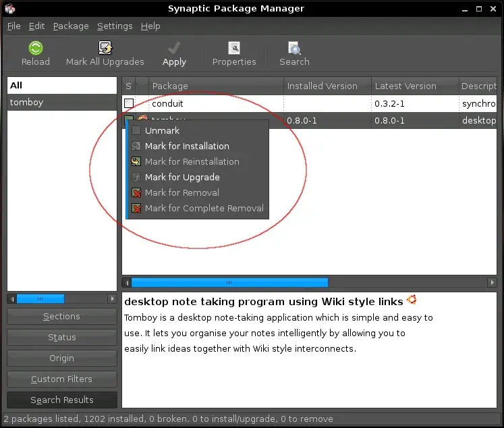Choose Mark for Upgrade entry

coord(198,177)
